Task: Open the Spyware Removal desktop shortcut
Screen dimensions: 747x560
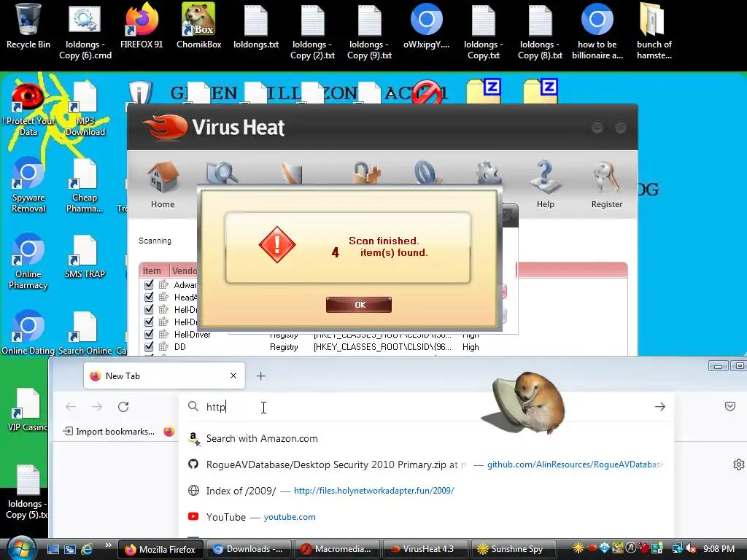Action: click(x=28, y=186)
